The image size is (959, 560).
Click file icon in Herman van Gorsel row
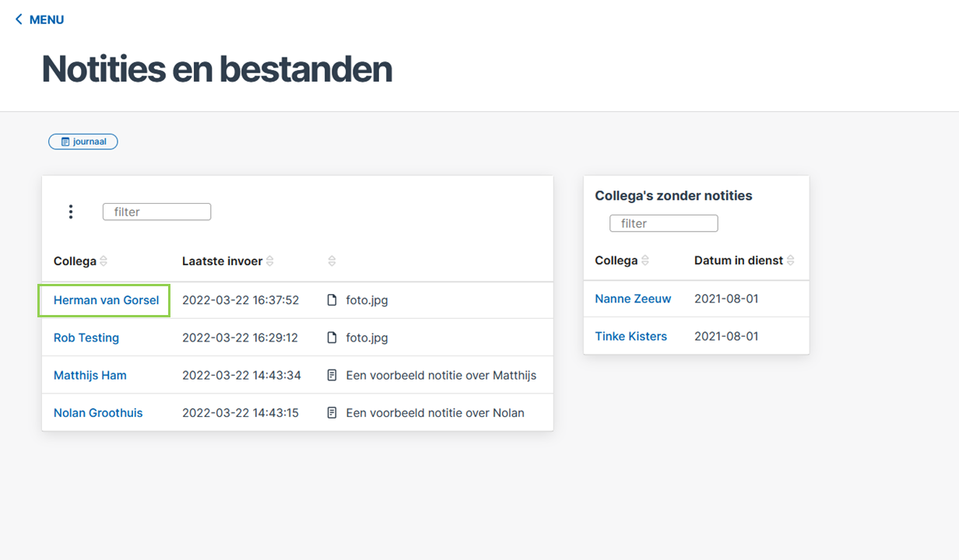coord(332,300)
